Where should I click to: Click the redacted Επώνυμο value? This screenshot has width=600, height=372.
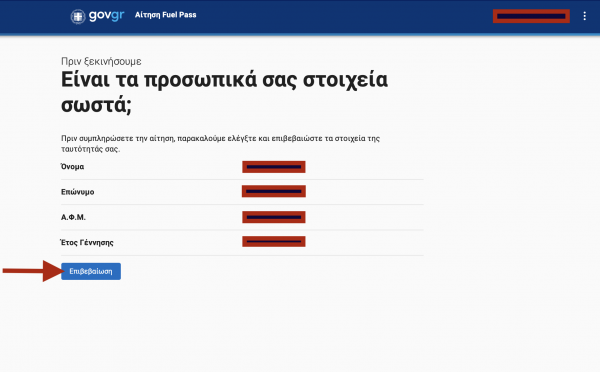point(274,191)
